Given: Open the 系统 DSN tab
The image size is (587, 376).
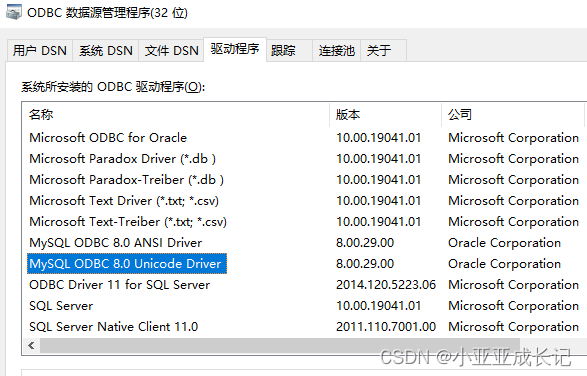Looking at the screenshot, I should click(106, 50).
